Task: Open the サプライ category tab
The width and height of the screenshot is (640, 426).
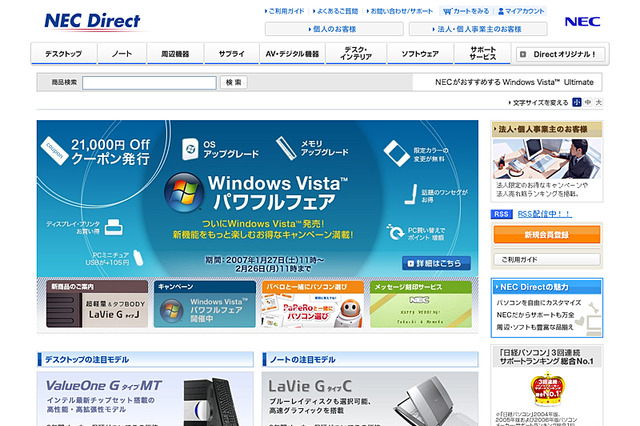Action: pyautogui.click(x=231, y=53)
